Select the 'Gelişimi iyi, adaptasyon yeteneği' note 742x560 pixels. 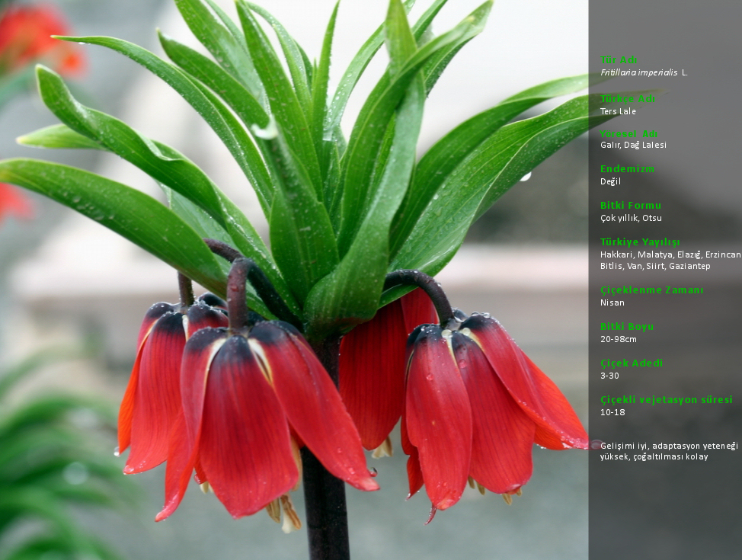coord(669,446)
